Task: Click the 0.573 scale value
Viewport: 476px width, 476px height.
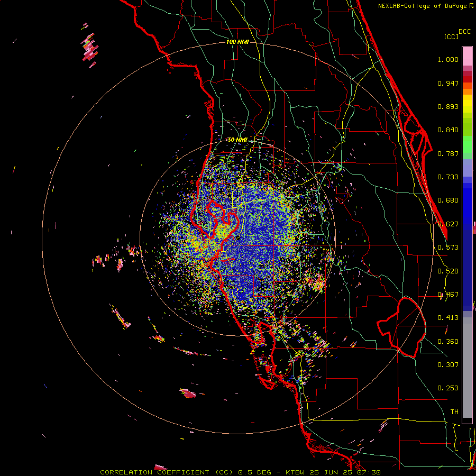Action: point(448,248)
